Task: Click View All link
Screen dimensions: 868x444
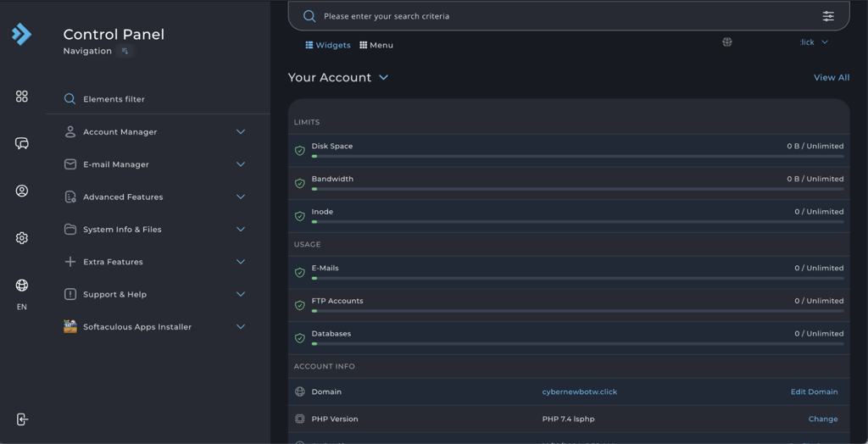Action: [x=832, y=77]
